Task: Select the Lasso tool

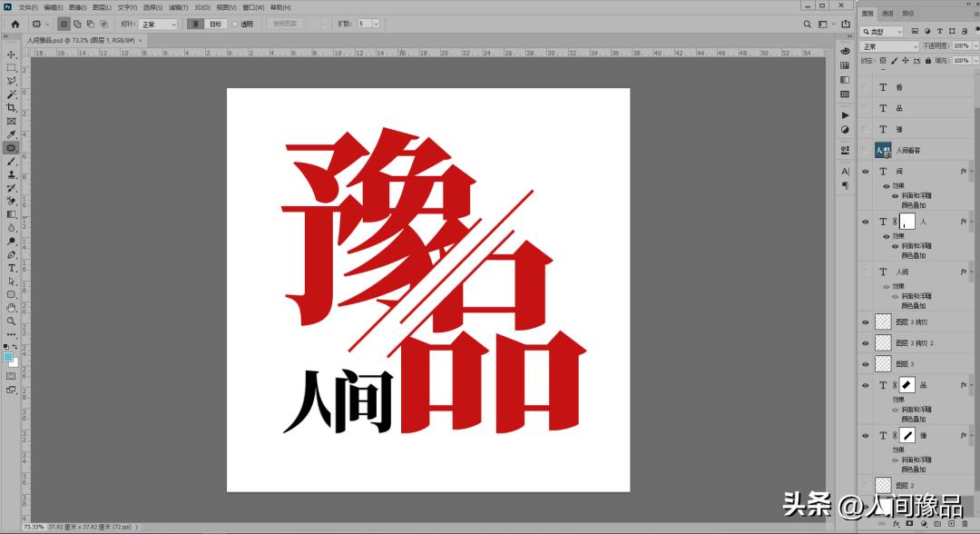Action: 11,79
